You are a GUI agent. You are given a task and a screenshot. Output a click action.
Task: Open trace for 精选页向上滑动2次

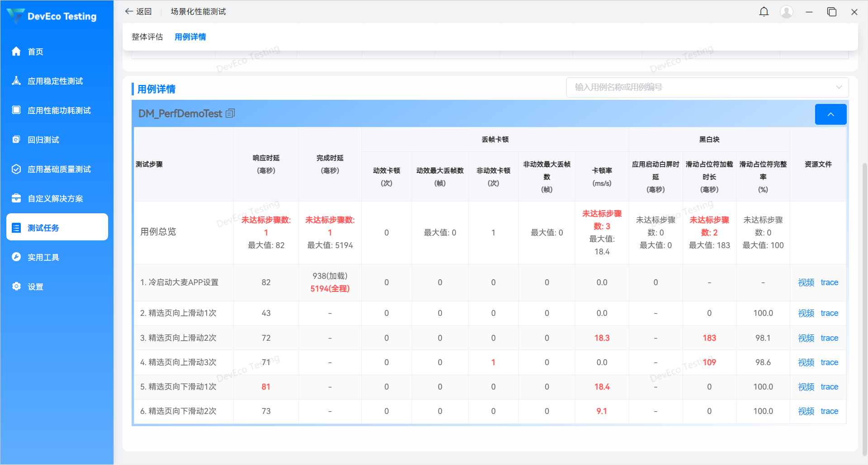(830, 338)
